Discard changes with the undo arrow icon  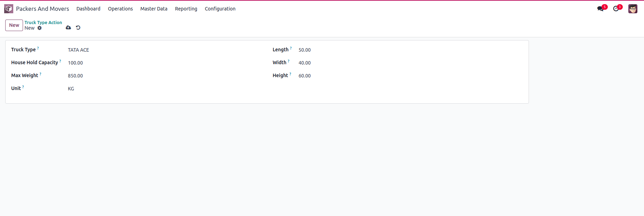point(78,28)
